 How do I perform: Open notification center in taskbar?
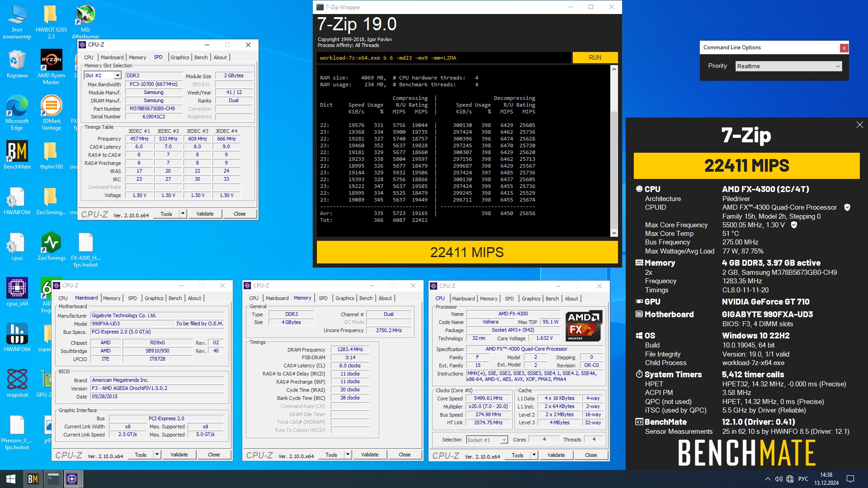click(x=850, y=479)
